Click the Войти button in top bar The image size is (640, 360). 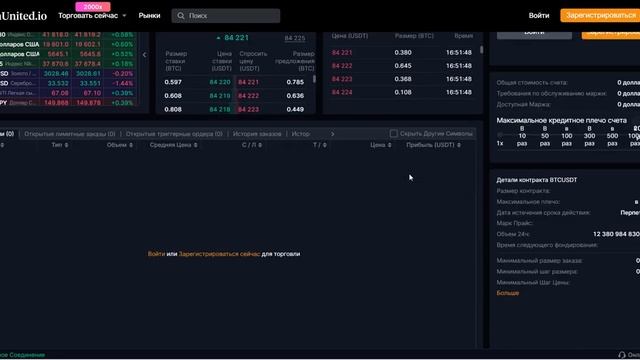[539, 16]
